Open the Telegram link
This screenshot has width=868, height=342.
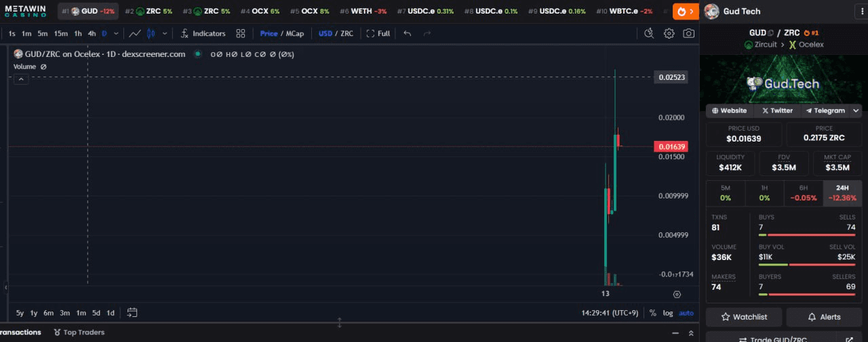click(x=825, y=110)
